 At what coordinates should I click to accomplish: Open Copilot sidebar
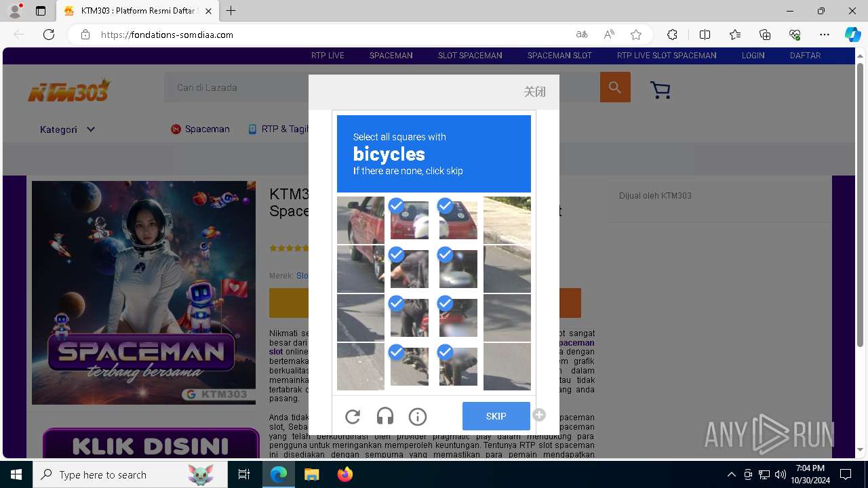852,35
